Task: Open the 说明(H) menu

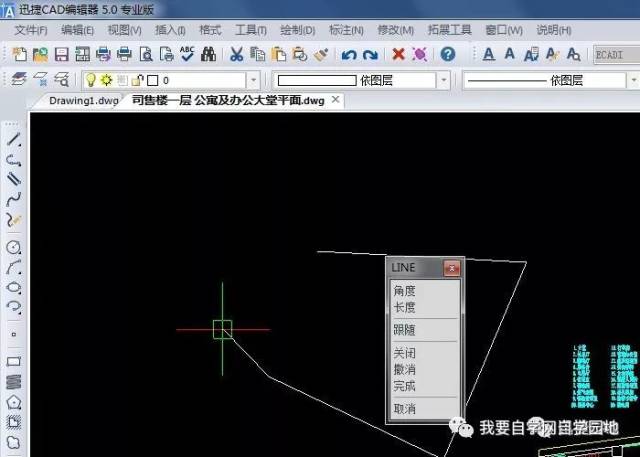Action: [x=554, y=30]
